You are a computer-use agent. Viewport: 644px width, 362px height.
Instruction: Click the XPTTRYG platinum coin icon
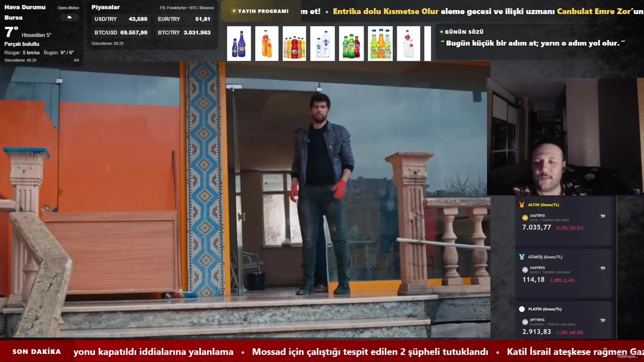coord(525,322)
